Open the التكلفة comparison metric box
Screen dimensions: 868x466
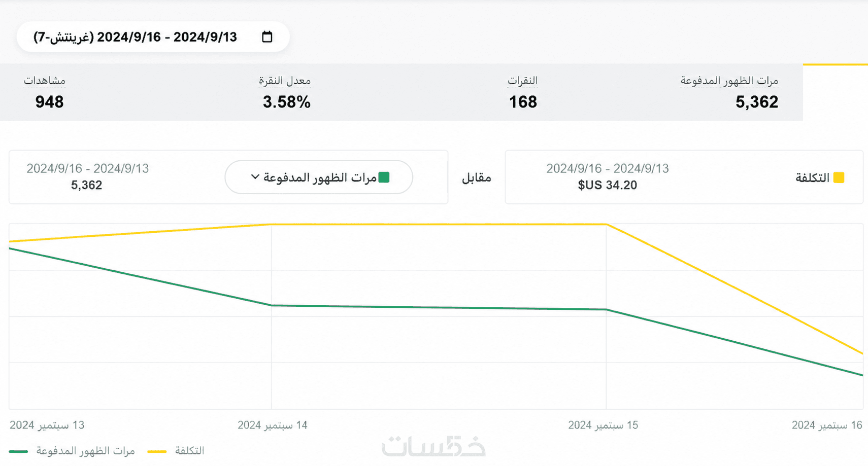coord(684,177)
